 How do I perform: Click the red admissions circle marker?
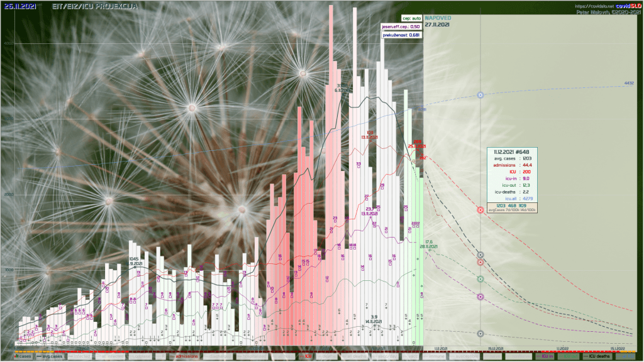[480, 210]
